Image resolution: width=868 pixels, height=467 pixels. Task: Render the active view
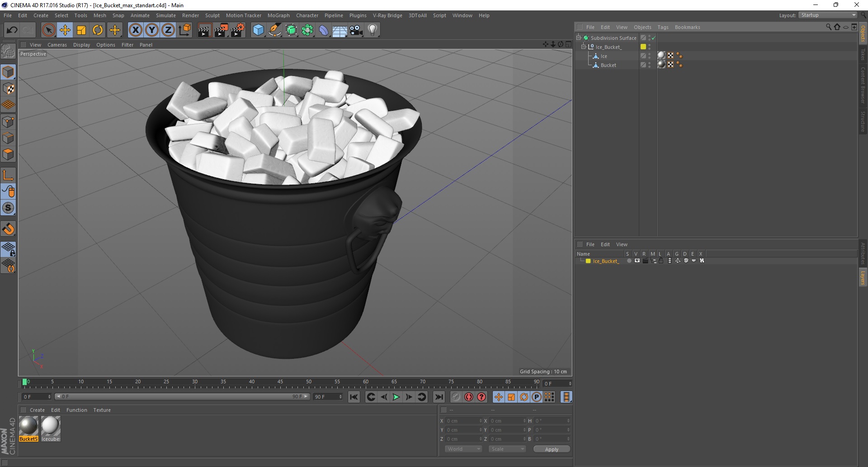point(204,30)
